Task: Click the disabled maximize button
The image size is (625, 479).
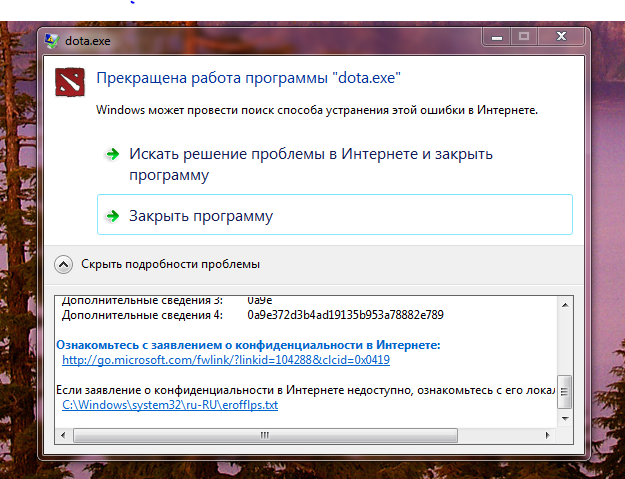Action: tap(524, 37)
